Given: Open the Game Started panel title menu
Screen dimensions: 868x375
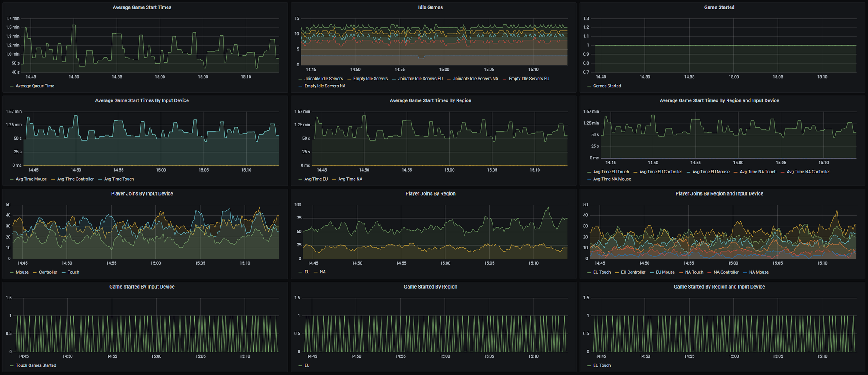Looking at the screenshot, I should (719, 7).
